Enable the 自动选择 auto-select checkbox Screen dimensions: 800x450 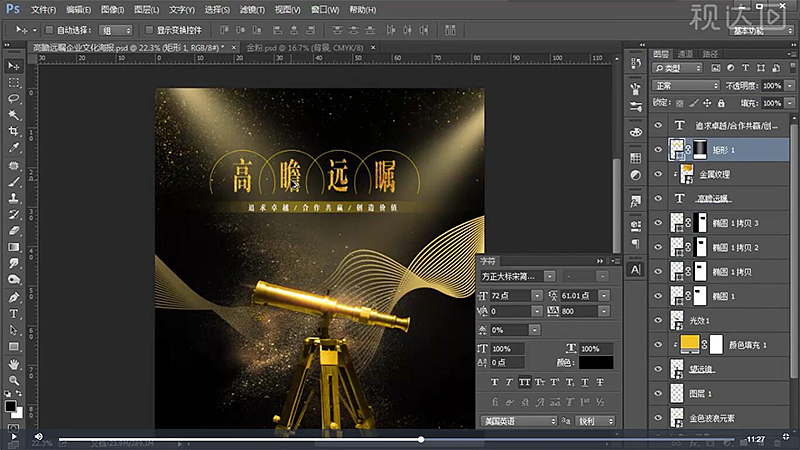(50, 31)
